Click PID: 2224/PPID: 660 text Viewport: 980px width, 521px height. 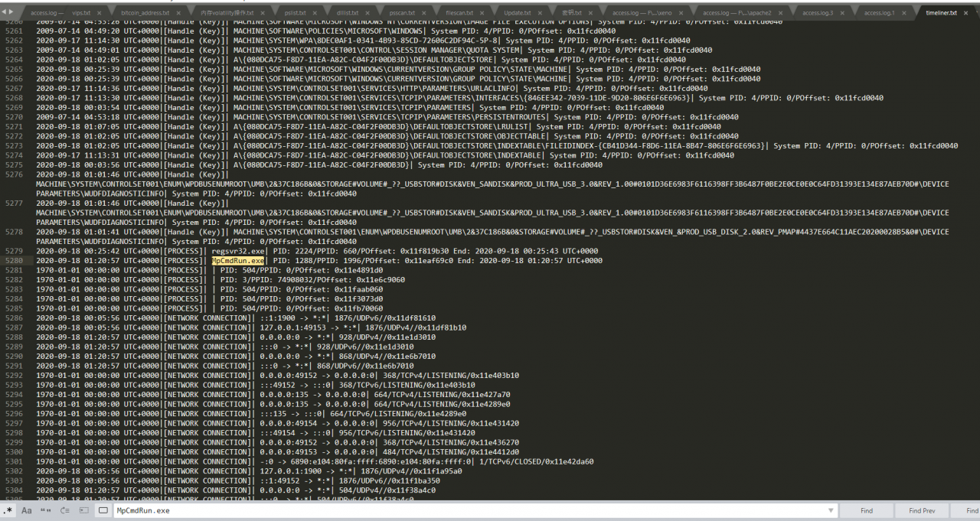coord(315,251)
